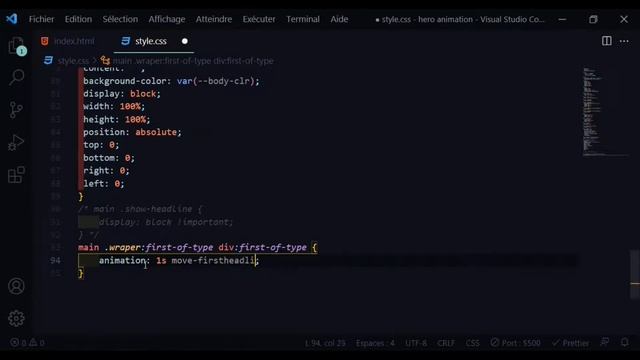
Task: Open the Aide menu
Action: pos(339,19)
